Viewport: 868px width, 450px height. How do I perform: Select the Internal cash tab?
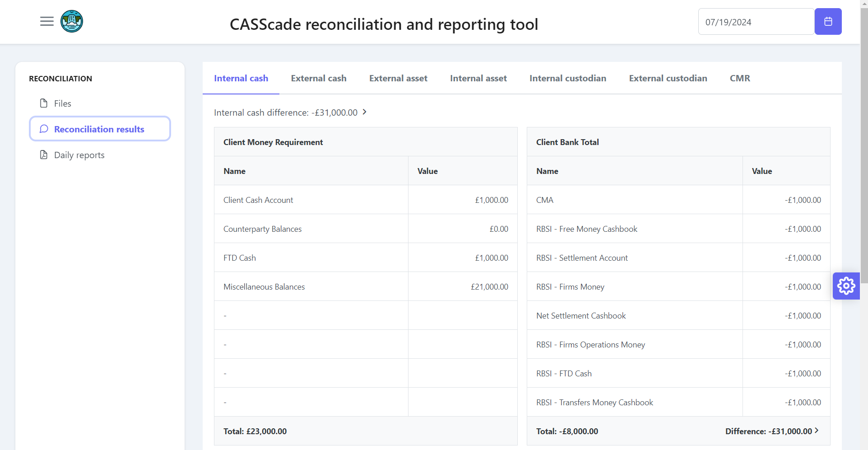pos(241,78)
